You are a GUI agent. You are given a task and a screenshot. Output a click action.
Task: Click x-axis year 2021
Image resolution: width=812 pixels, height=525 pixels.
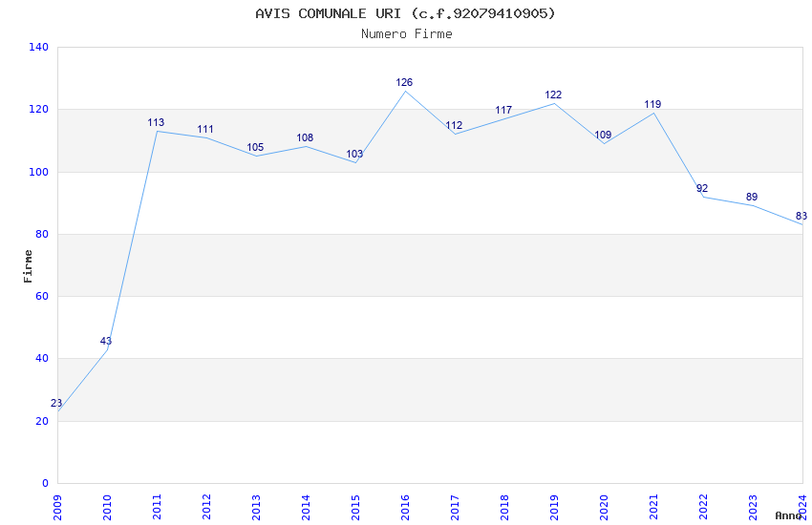pyautogui.click(x=654, y=507)
